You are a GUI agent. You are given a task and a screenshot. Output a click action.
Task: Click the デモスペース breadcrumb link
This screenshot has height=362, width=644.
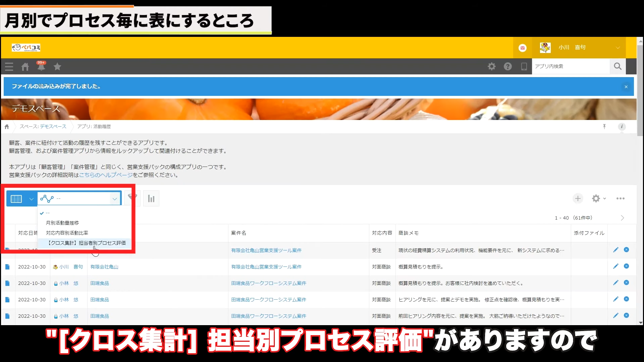[x=53, y=126]
